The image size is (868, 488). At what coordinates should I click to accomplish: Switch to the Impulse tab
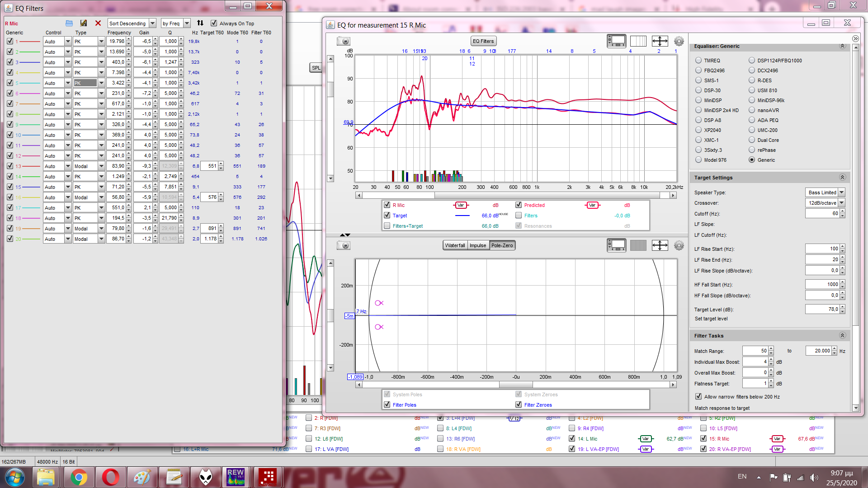[478, 245]
